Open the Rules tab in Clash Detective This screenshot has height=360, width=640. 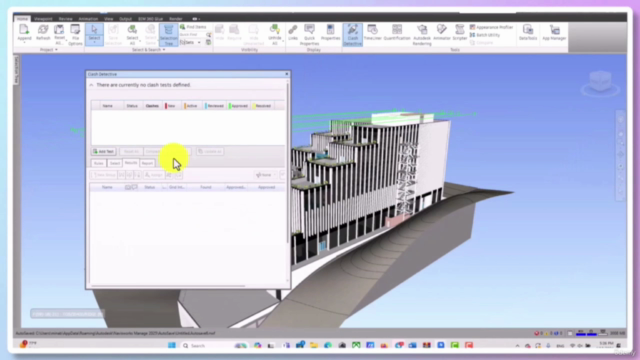pyautogui.click(x=99, y=163)
